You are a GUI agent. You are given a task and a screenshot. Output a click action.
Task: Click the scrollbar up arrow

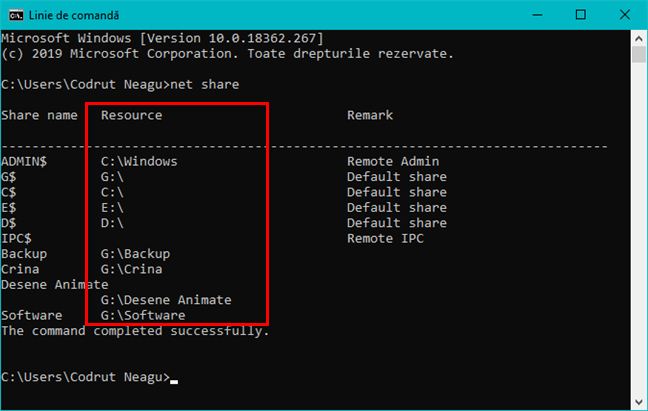(x=639, y=36)
